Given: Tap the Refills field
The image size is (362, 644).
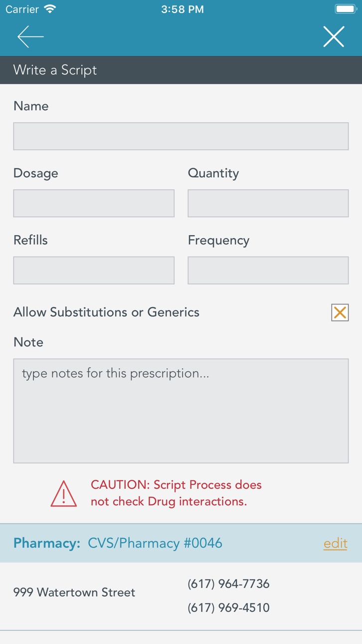Looking at the screenshot, I should [x=94, y=270].
